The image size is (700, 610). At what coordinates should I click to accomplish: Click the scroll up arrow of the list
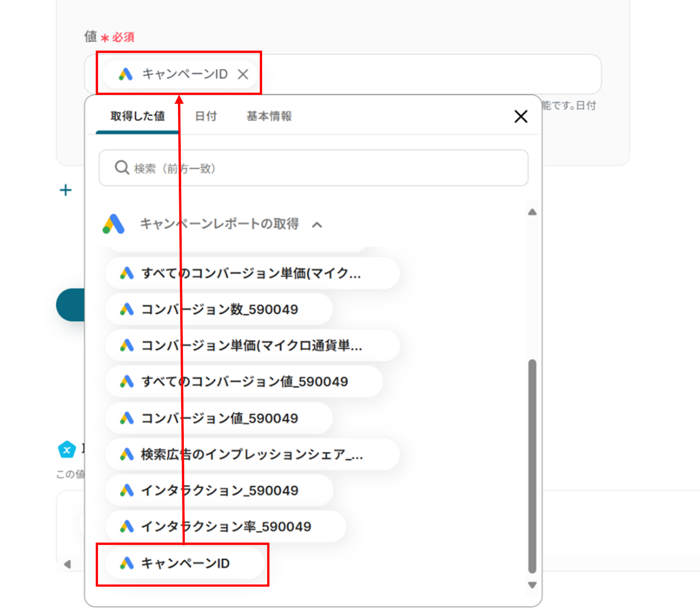[532, 213]
